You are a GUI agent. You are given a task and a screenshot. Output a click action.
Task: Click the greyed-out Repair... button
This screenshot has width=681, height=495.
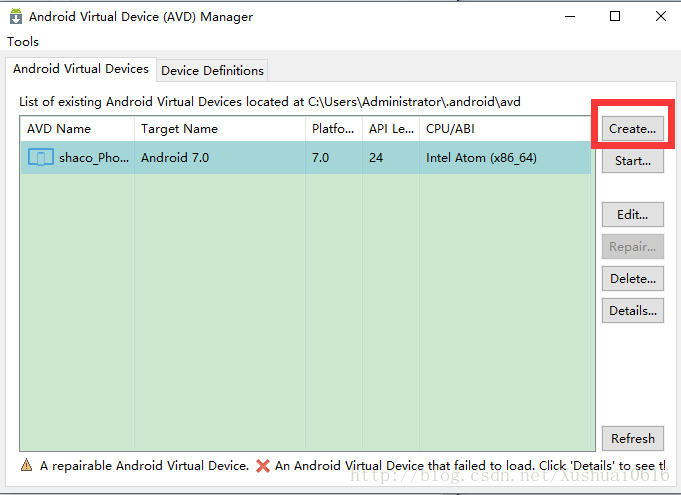[x=632, y=247]
